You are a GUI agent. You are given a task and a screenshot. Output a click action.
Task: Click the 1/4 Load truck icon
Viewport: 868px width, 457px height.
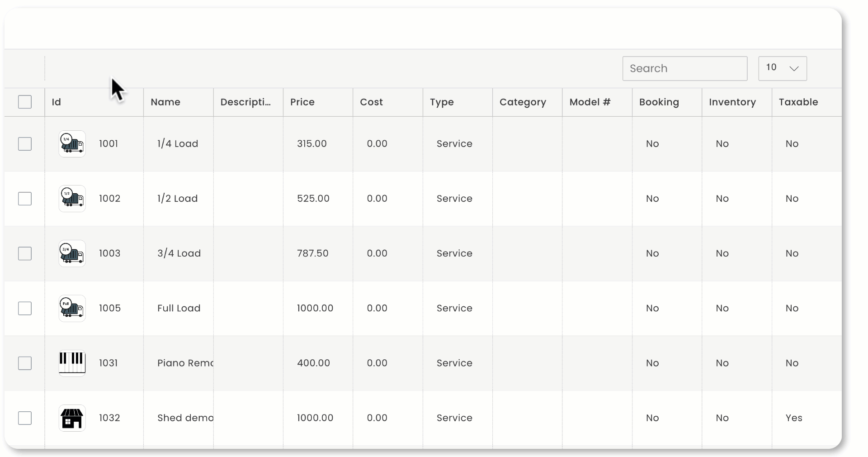coord(72,143)
